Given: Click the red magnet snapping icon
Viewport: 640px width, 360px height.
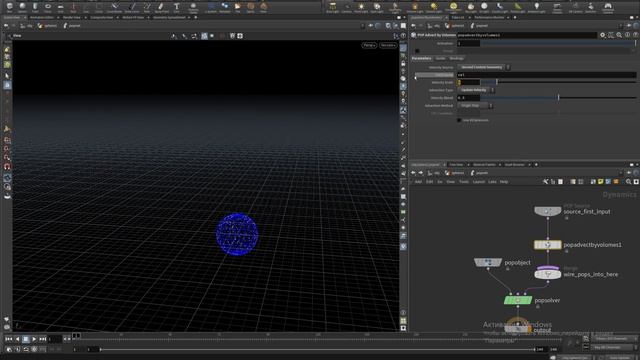Looking at the screenshot, I should [x=7, y=167].
